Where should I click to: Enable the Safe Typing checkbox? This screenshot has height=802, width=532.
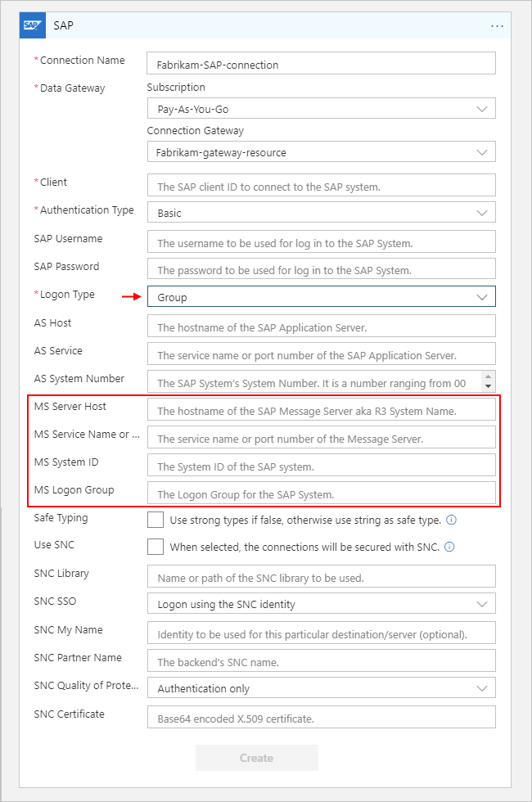154,519
